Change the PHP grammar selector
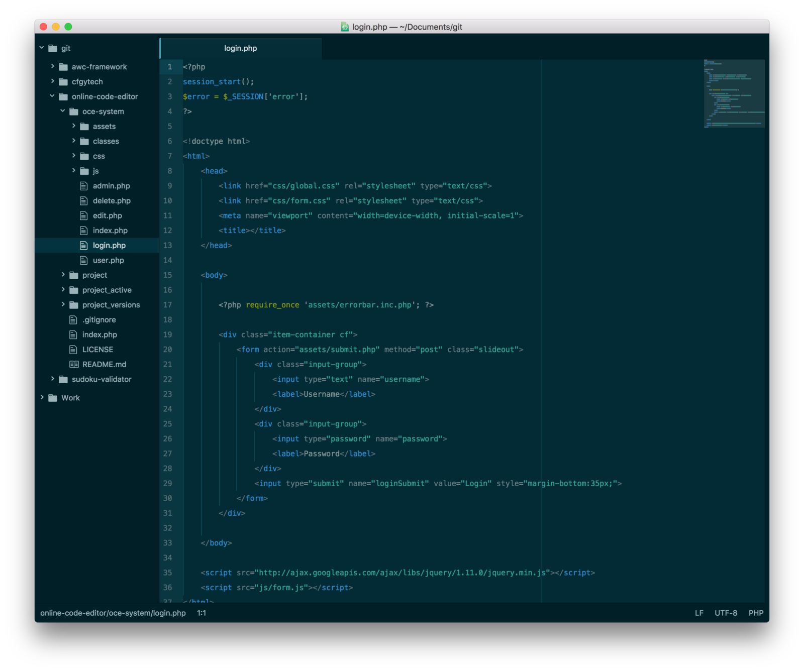The image size is (804, 672). (756, 613)
